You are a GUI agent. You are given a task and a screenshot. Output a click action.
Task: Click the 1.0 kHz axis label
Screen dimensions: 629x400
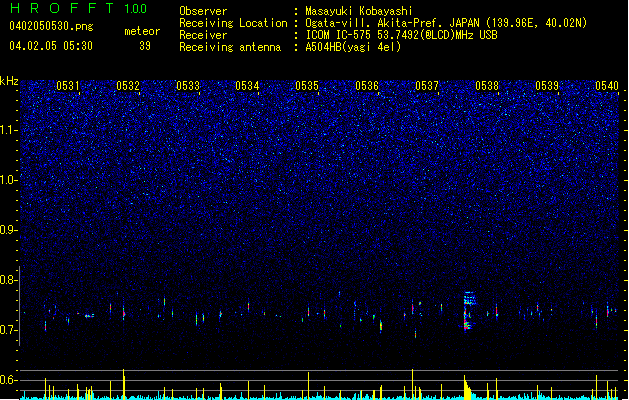(x=9, y=180)
